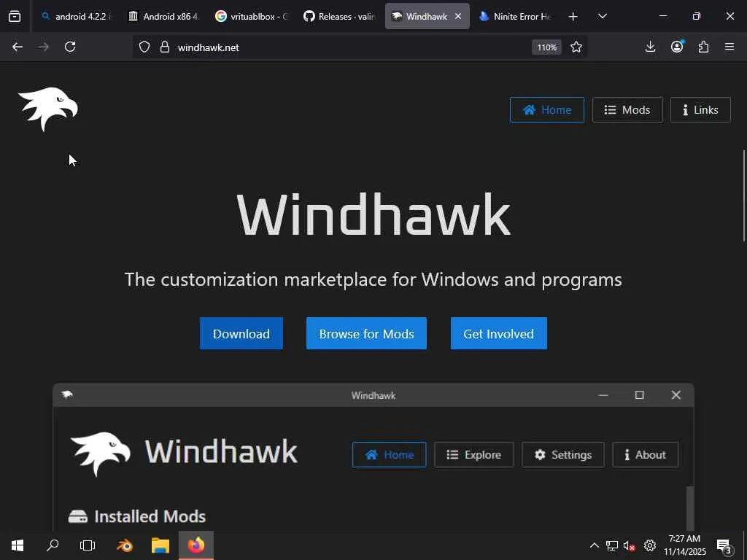Open the Mods navigation button
The image size is (747, 560).
[627, 110]
